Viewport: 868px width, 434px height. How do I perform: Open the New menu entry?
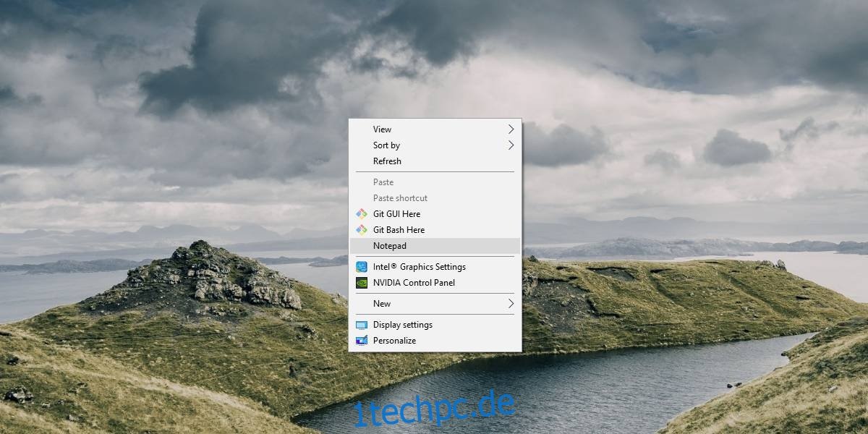click(x=435, y=304)
